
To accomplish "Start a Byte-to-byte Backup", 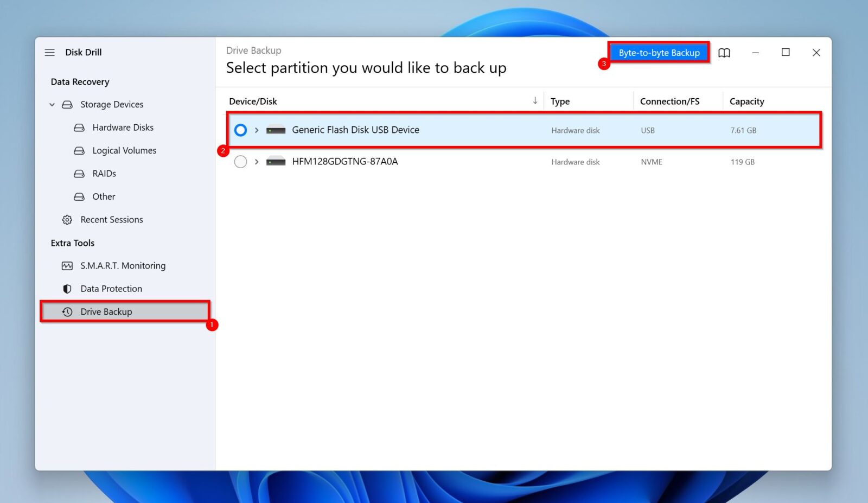I will pos(658,52).
